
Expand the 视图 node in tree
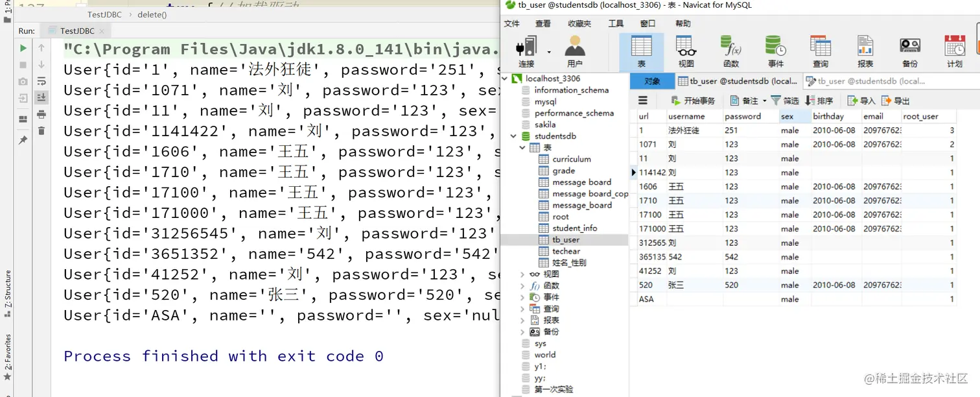(522, 274)
